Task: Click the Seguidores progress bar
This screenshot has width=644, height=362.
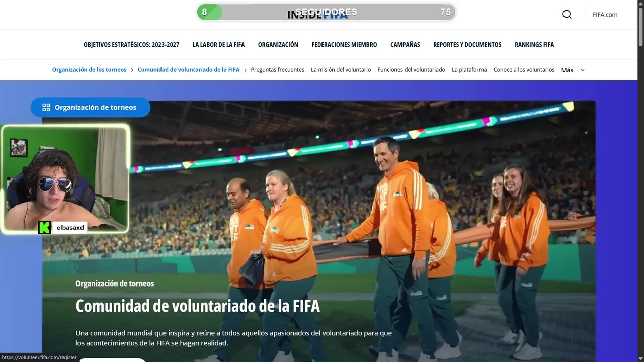Action: (326, 12)
